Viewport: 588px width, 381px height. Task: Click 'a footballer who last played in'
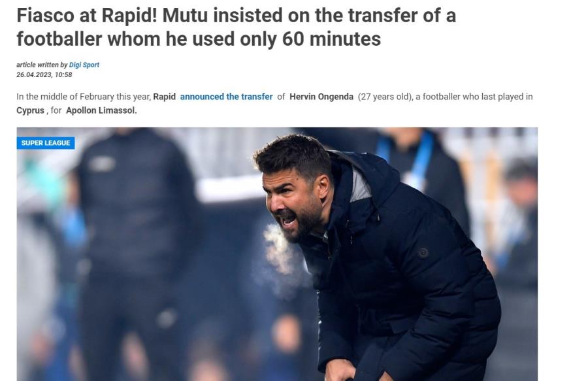click(x=474, y=97)
